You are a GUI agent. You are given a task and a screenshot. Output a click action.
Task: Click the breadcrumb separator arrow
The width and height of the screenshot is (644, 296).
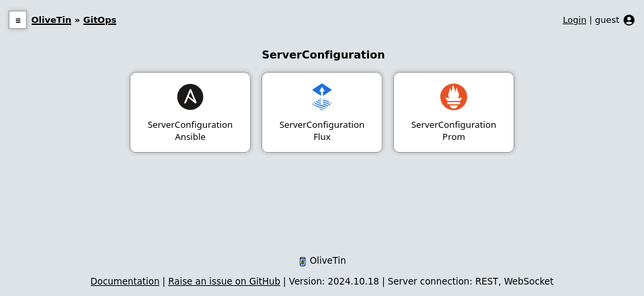click(77, 20)
